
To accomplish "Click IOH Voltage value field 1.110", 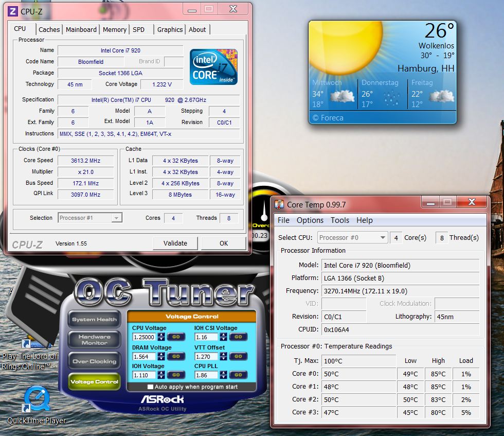I will (x=144, y=375).
